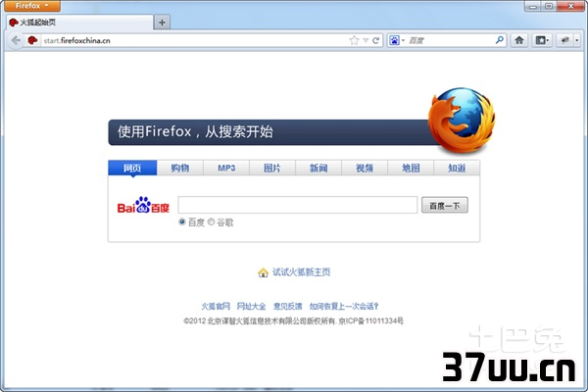Open the 火狐官网 link

click(216, 307)
